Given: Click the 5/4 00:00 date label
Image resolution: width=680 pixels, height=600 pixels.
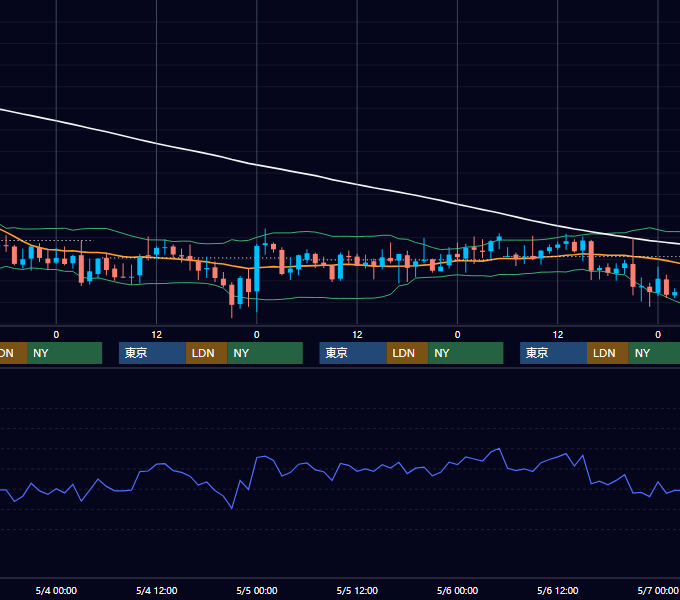Looking at the screenshot, I should 56,590.
